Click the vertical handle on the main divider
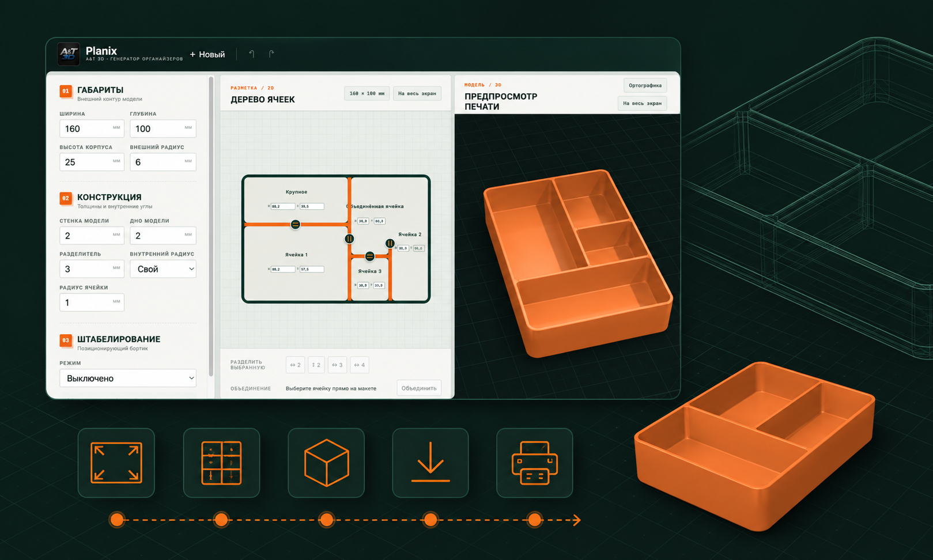This screenshot has width=933, height=560. pos(349,239)
